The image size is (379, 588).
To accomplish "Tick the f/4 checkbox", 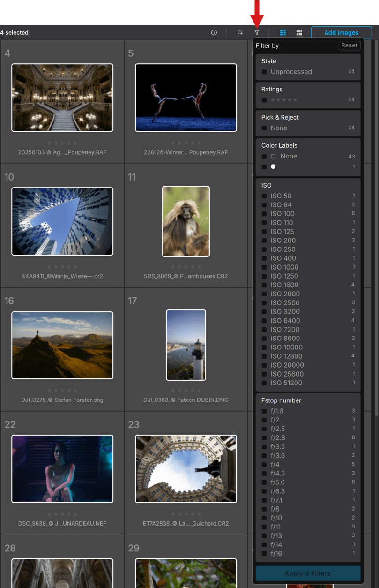I will point(264,465).
